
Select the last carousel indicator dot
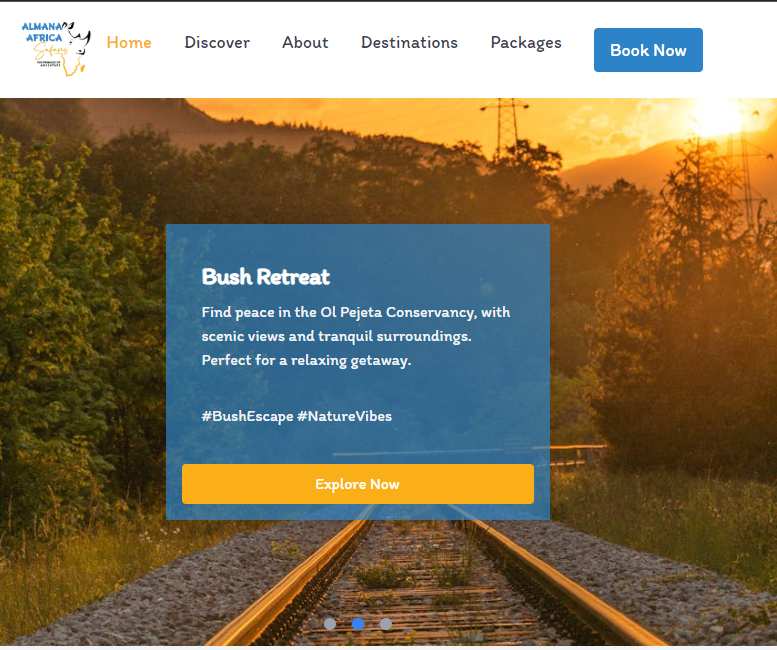pos(386,624)
